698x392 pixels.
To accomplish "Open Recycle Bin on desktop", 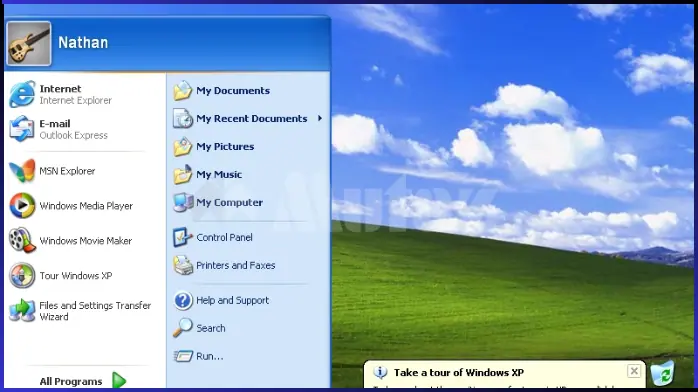I will pos(663,373).
